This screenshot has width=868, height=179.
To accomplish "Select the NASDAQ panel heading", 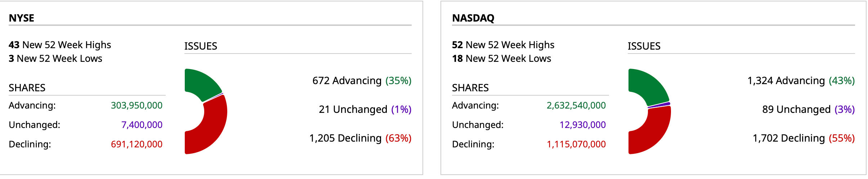I will click(x=473, y=18).
